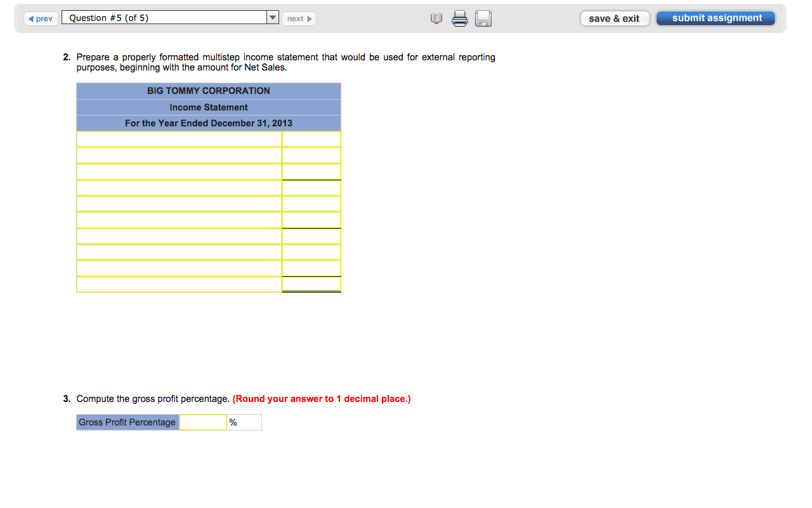
Task: Click the sixth row amount field
Action: 311,220
